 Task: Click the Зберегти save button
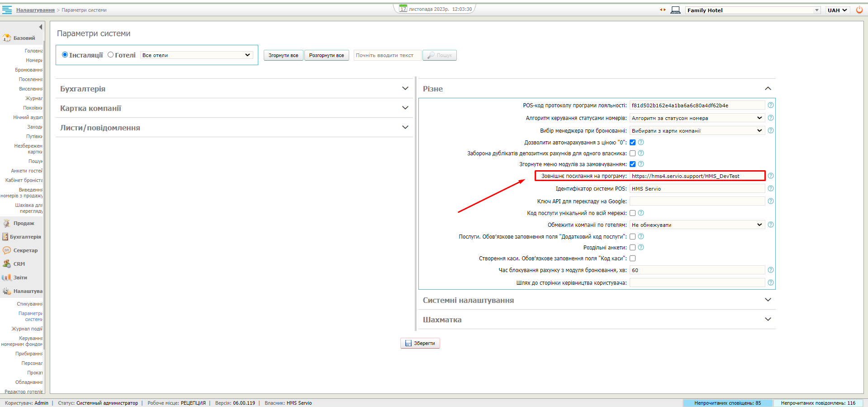pyautogui.click(x=420, y=343)
